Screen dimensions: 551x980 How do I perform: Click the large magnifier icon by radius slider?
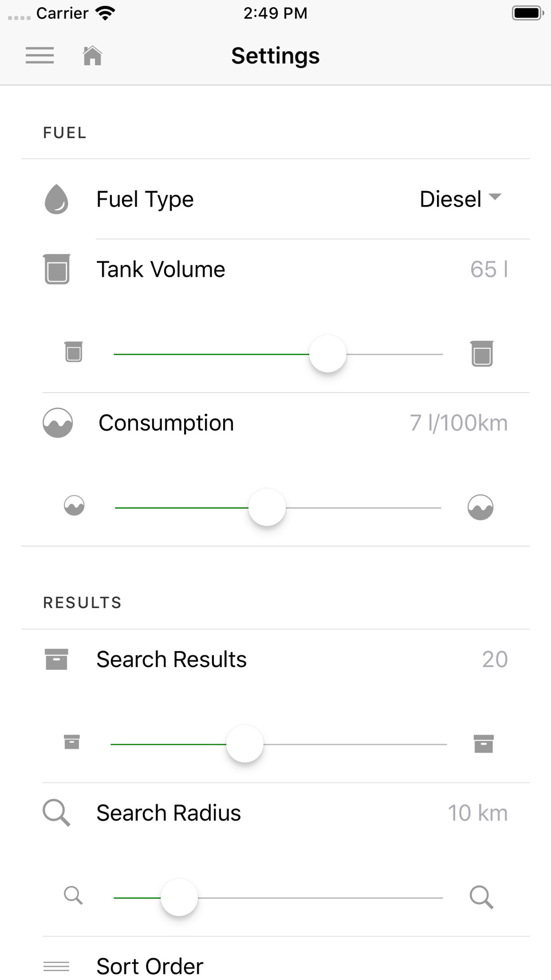481,897
